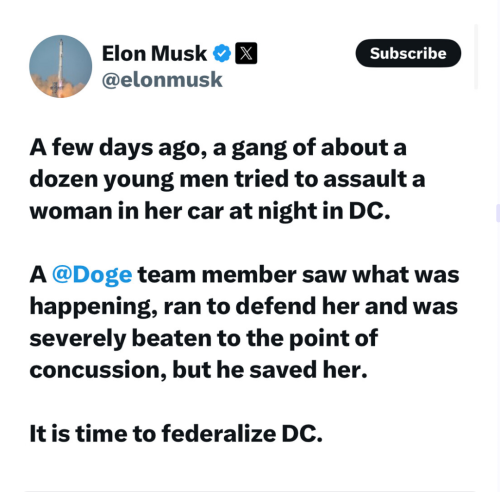Click the scrollbar thumb on the right edge

point(498,213)
